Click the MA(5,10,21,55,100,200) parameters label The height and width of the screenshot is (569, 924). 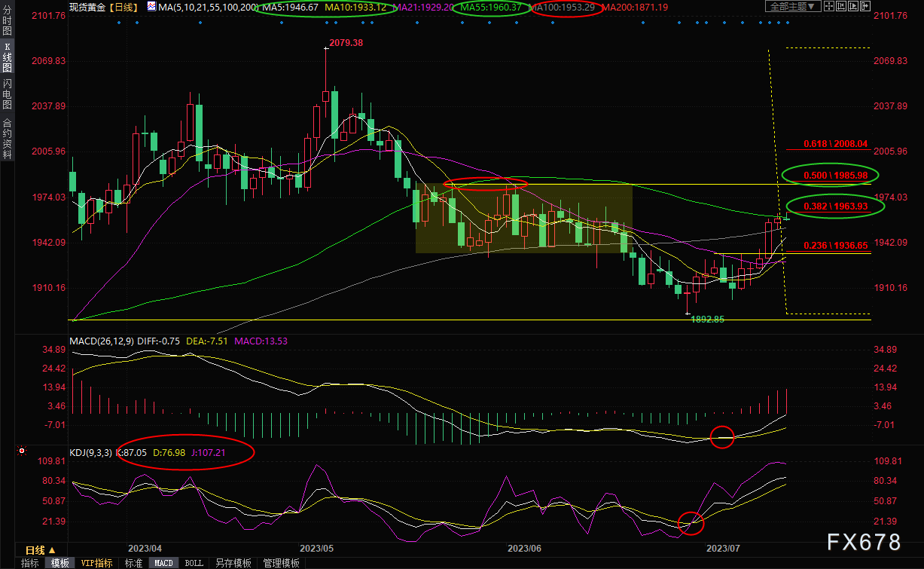point(208,7)
